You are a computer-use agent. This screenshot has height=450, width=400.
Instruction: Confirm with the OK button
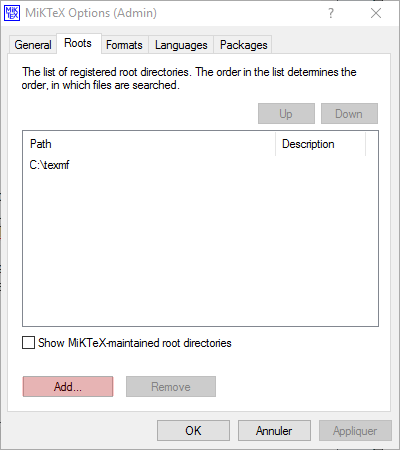(193, 431)
